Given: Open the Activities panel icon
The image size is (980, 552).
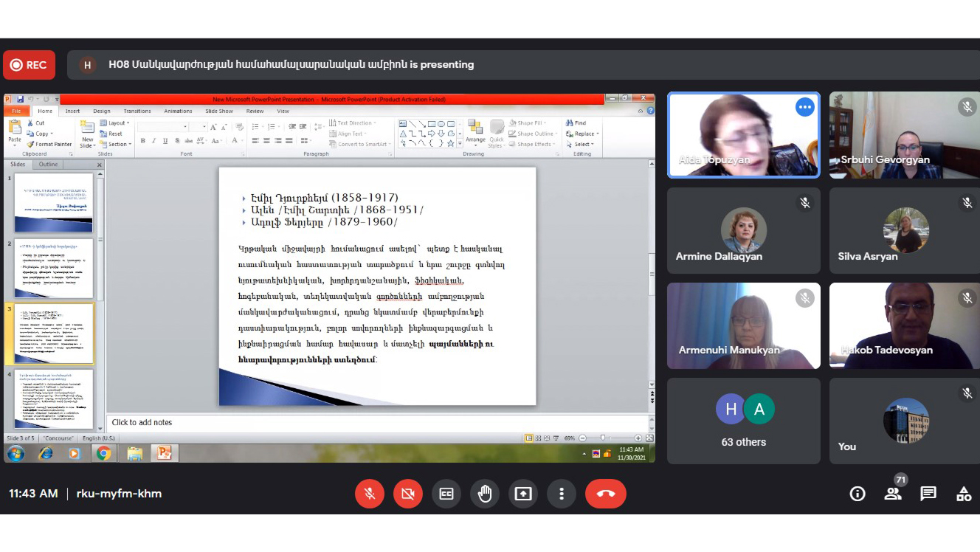Looking at the screenshot, I should (x=964, y=494).
